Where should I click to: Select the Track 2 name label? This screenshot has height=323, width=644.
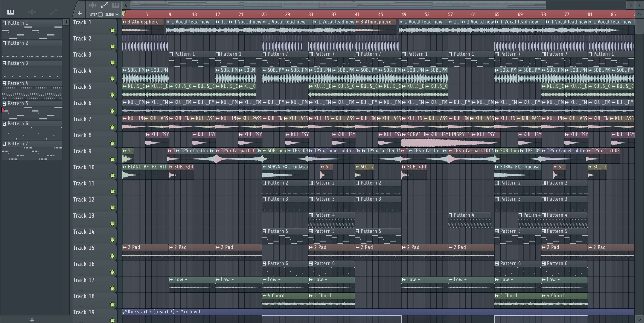click(82, 38)
